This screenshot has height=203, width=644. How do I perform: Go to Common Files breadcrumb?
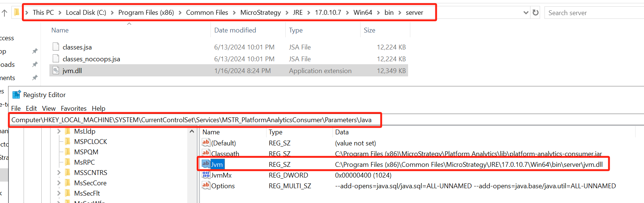tap(207, 13)
